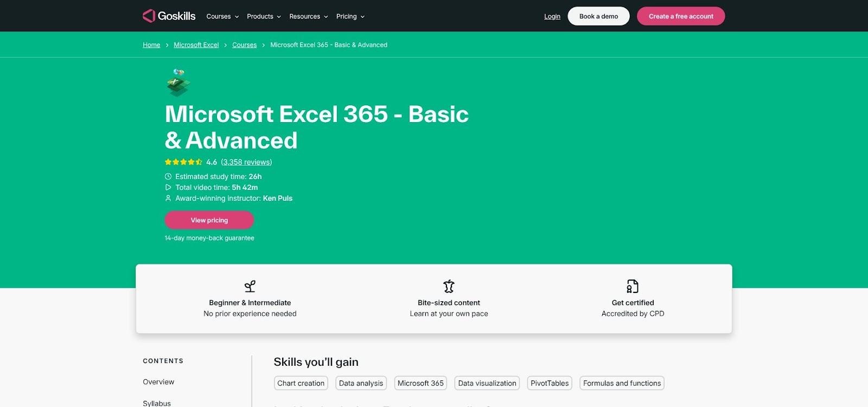This screenshot has width=868, height=407.
Task: Click the Microsoft Excel 365 course title
Action: tap(317, 127)
